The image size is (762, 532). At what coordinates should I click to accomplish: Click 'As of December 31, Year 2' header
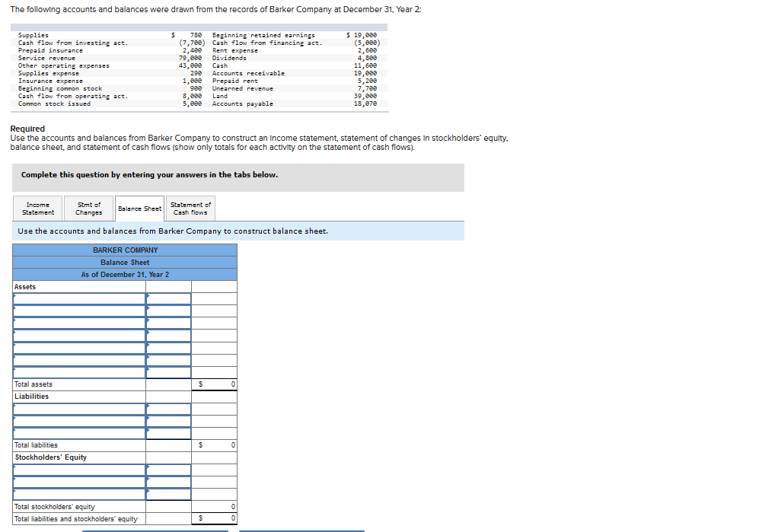[125, 275]
